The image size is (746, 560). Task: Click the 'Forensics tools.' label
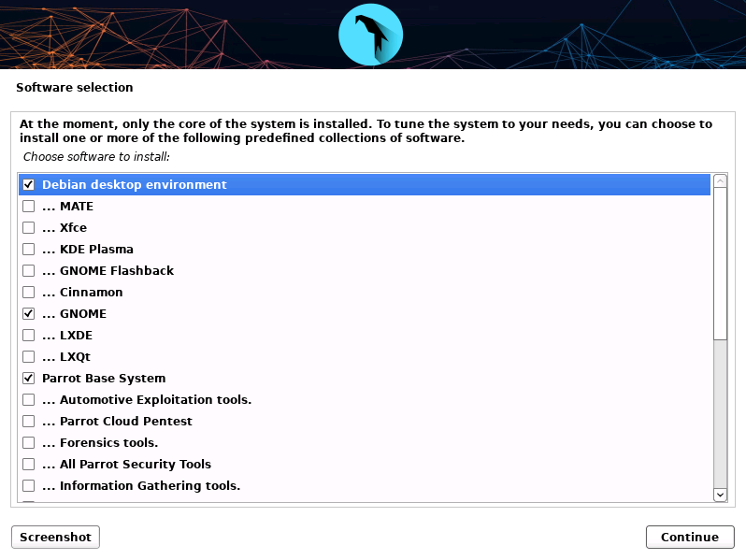tap(109, 442)
